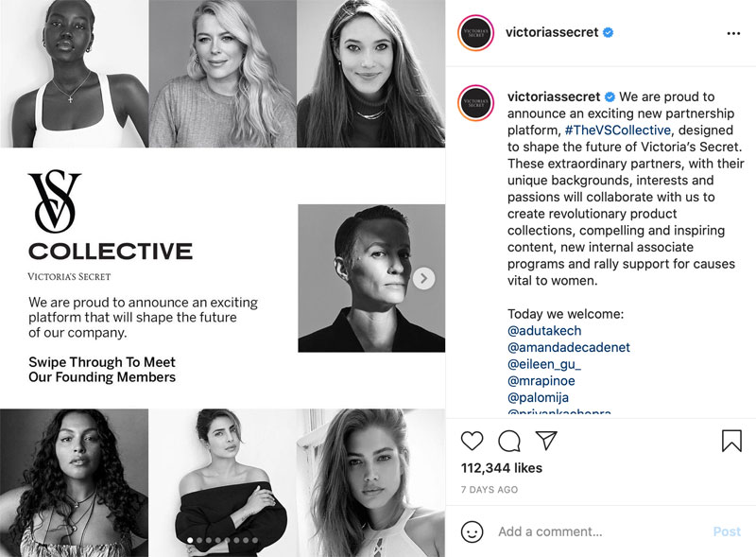This screenshot has height=557, width=756.
Task: Open the @eileen_gu_ profile link
Action: pyautogui.click(x=544, y=364)
